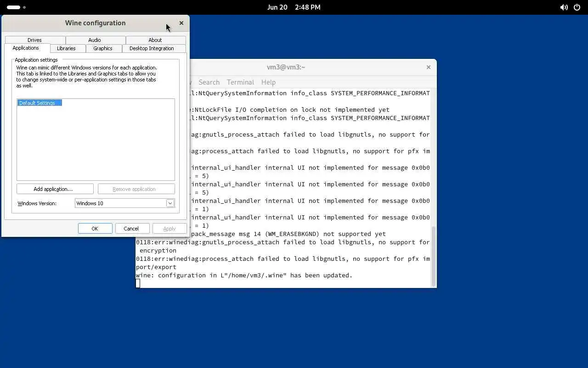Image resolution: width=588 pixels, height=368 pixels.
Task: Click the Windows 10 version combo box
Action: click(x=124, y=203)
